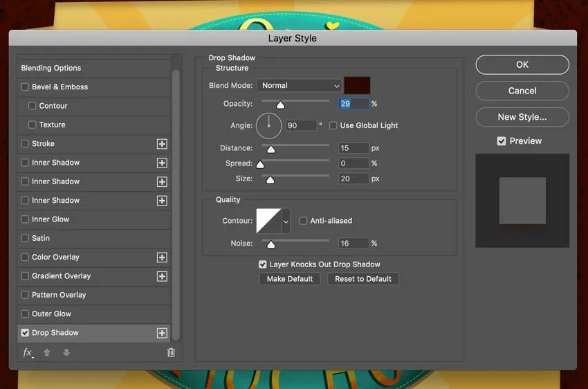Click the styles list scrollbar
This screenshot has height=389, width=588.
pos(176,204)
